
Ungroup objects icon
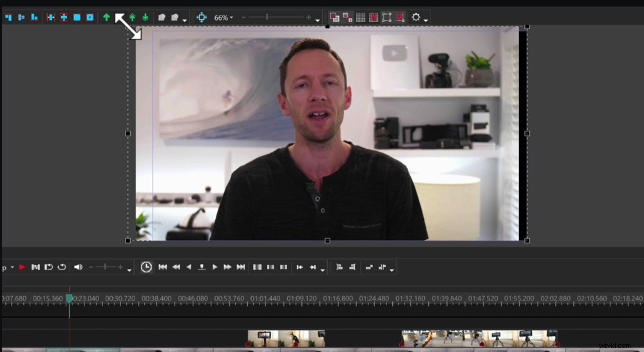(175, 17)
